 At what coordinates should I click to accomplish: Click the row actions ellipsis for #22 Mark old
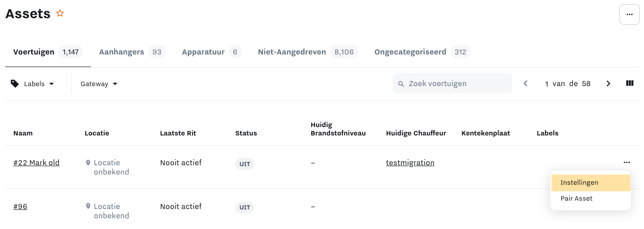pos(627,162)
